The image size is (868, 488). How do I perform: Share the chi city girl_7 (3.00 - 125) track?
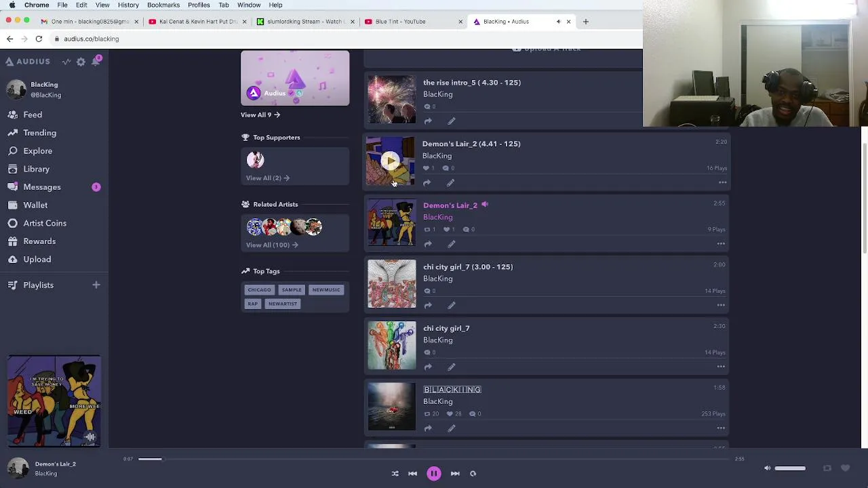[x=428, y=306]
